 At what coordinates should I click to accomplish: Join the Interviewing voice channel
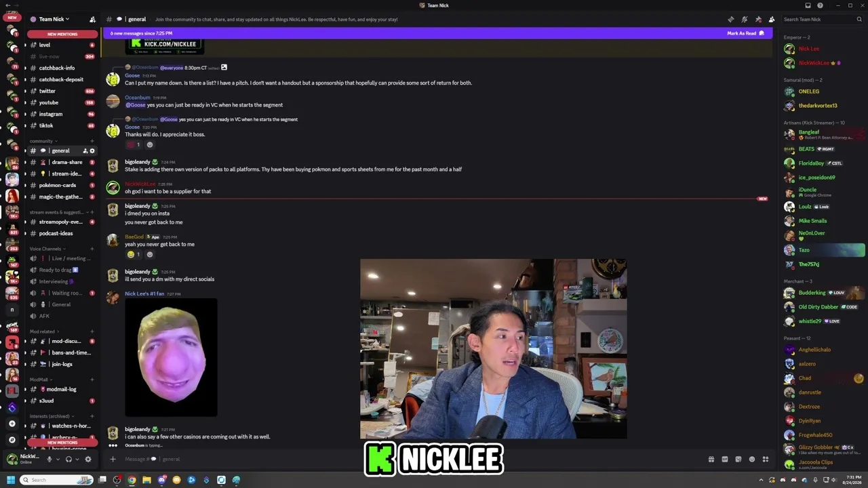coord(61,281)
